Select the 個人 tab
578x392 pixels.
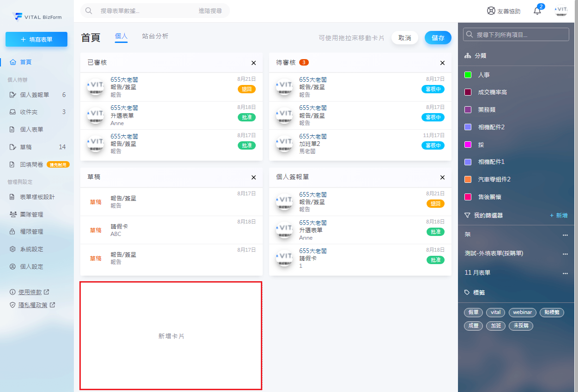point(121,36)
